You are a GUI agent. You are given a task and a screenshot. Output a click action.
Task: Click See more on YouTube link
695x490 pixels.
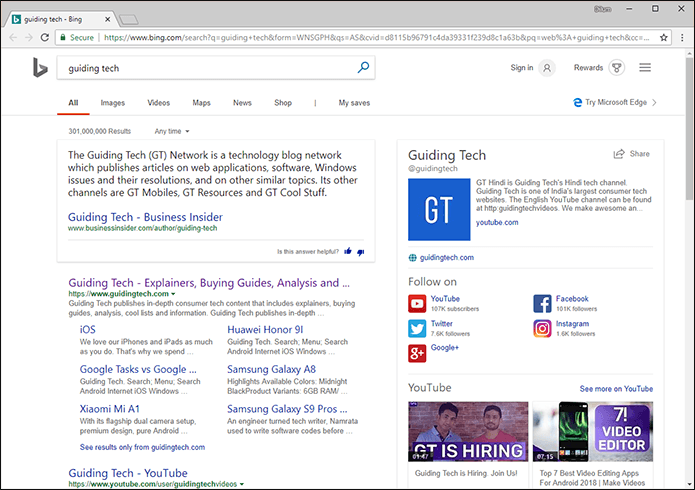click(x=616, y=389)
